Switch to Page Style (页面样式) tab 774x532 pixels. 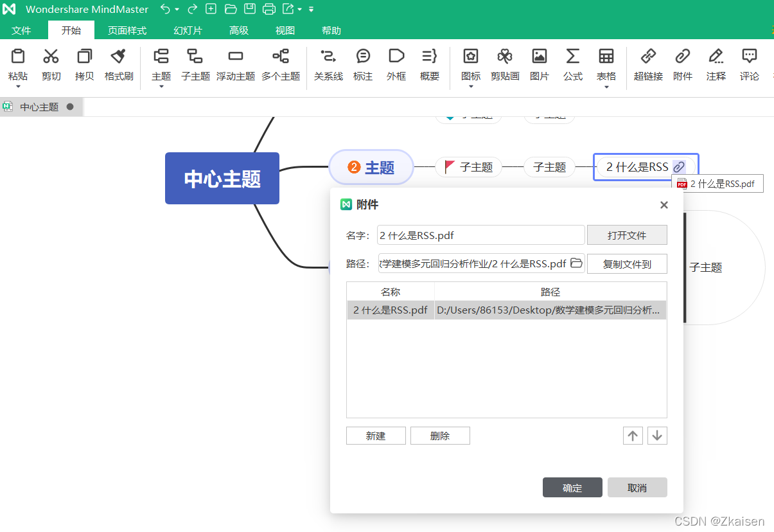pos(127,30)
